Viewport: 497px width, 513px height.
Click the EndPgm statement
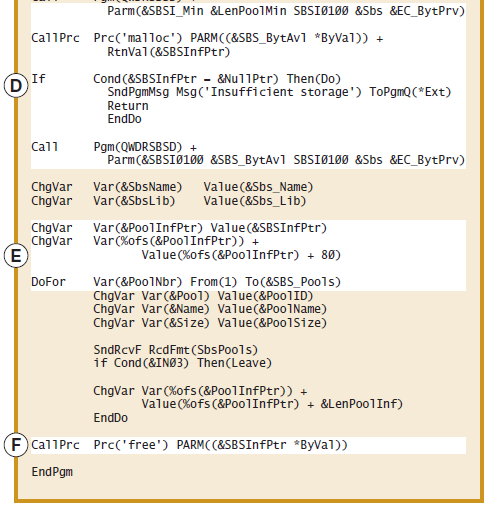(52, 472)
